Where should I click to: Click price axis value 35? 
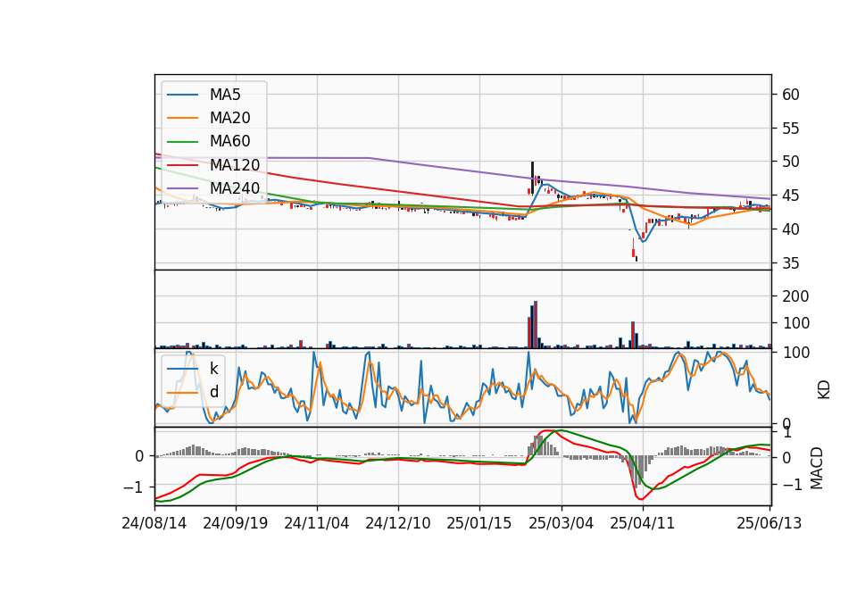790,263
